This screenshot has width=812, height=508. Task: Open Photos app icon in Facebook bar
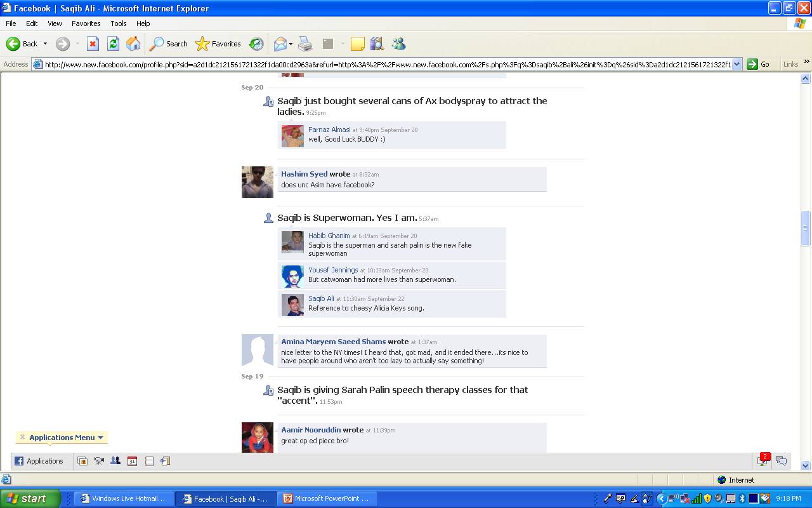click(82, 461)
